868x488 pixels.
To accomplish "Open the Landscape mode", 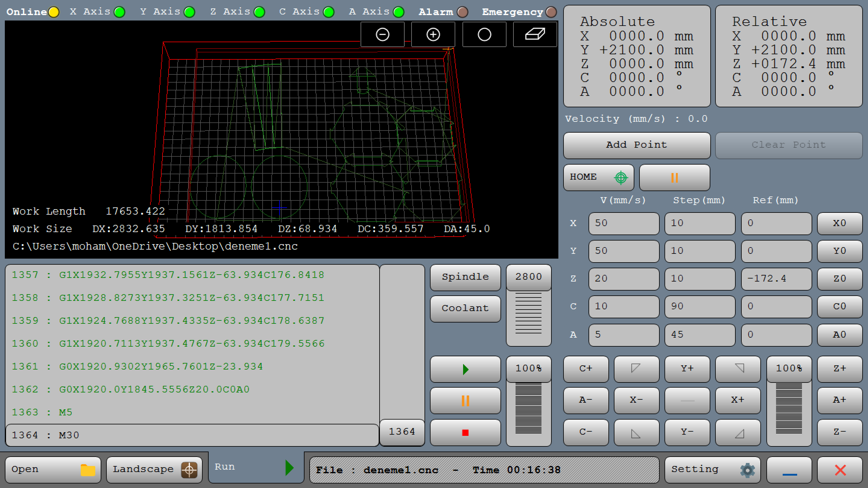I will (154, 470).
